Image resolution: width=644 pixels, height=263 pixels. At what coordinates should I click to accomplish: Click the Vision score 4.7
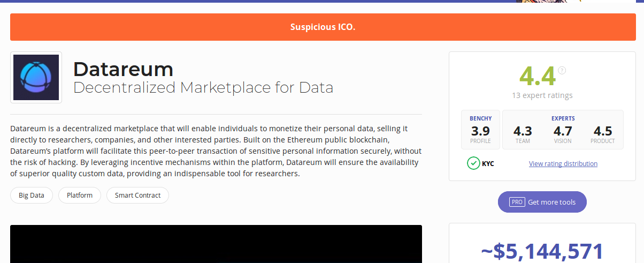tap(563, 131)
